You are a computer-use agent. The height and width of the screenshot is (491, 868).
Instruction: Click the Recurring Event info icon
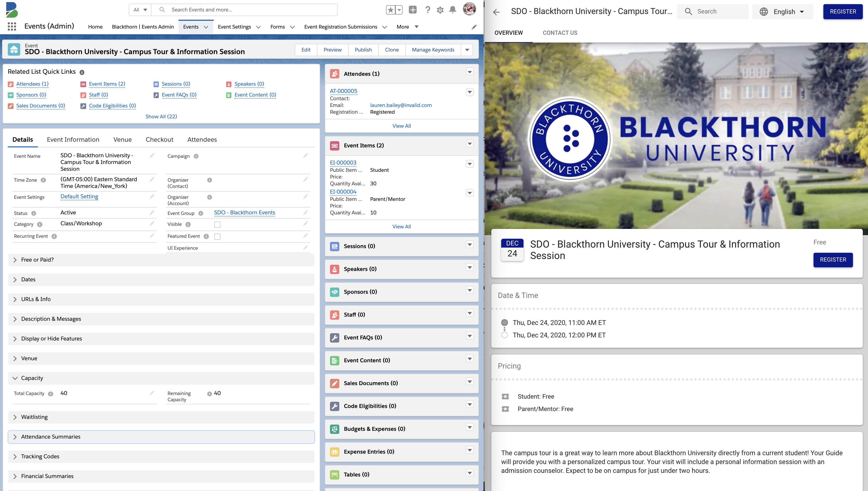click(x=54, y=236)
